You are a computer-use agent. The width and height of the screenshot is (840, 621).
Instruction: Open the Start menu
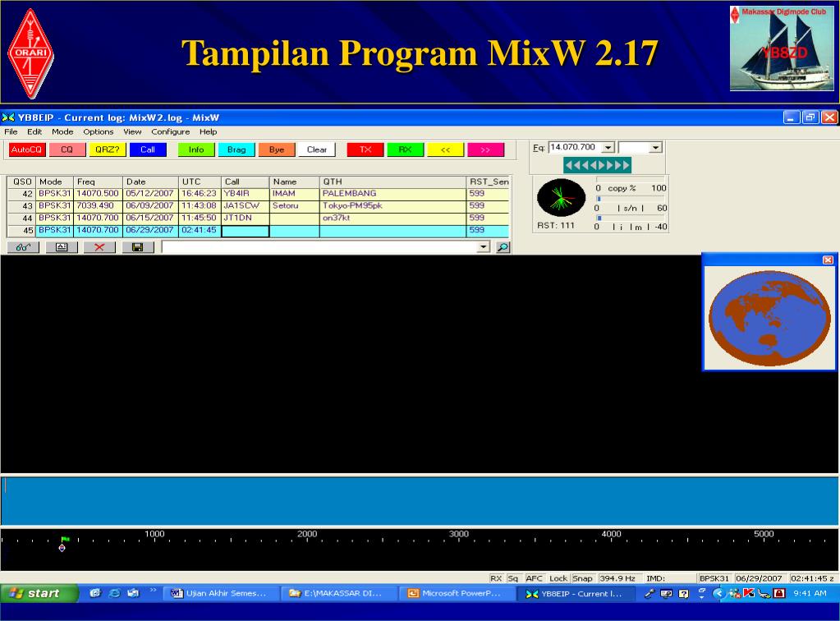pos(39,593)
